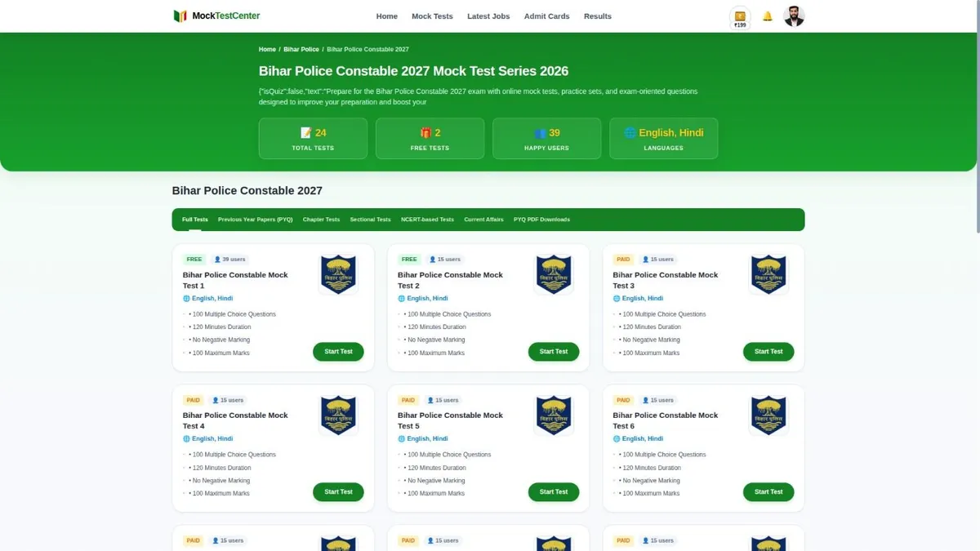The image size is (980, 551).
Task: Click Bihar Police badge on Mock Test 6
Action: [768, 415]
